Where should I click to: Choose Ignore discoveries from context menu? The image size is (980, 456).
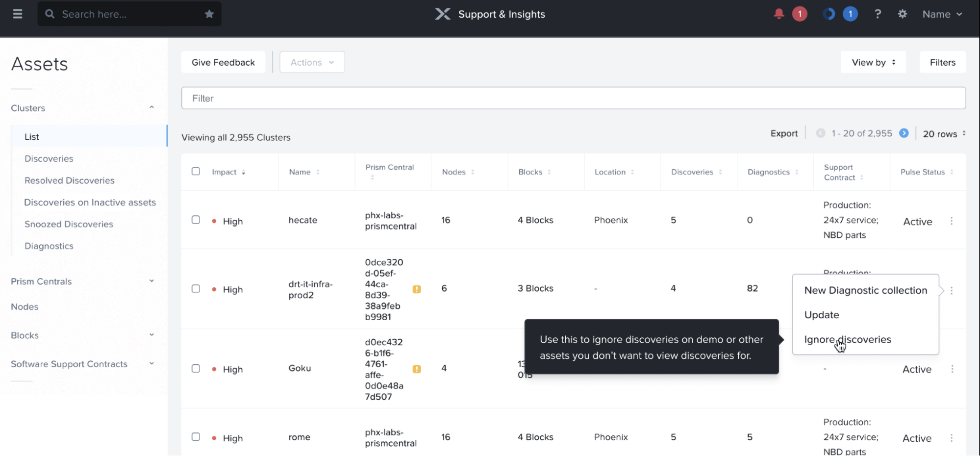click(x=847, y=340)
